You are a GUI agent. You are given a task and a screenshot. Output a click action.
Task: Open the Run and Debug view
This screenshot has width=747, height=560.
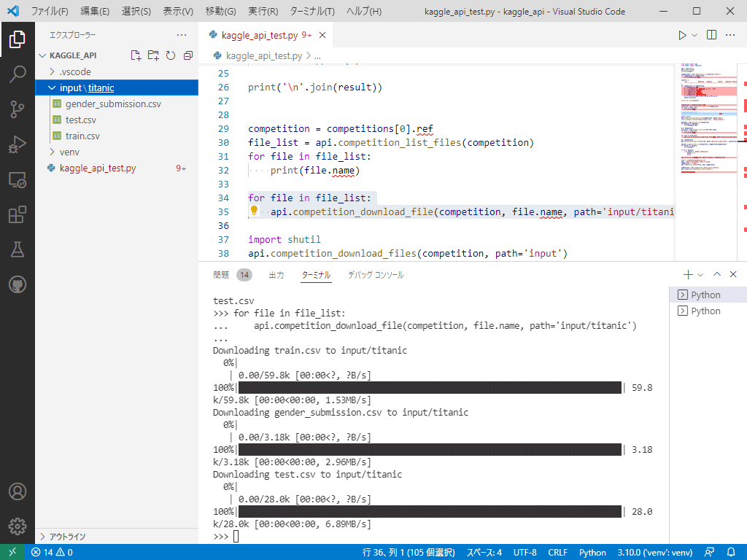coord(18,142)
